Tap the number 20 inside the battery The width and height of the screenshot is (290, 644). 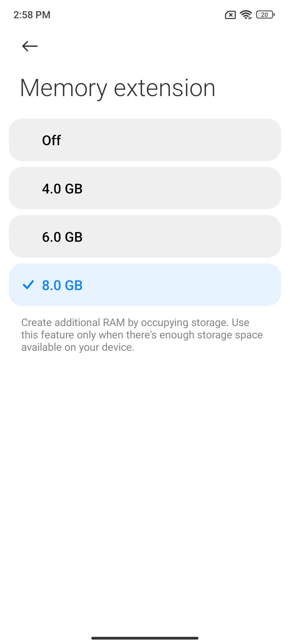[x=264, y=15]
